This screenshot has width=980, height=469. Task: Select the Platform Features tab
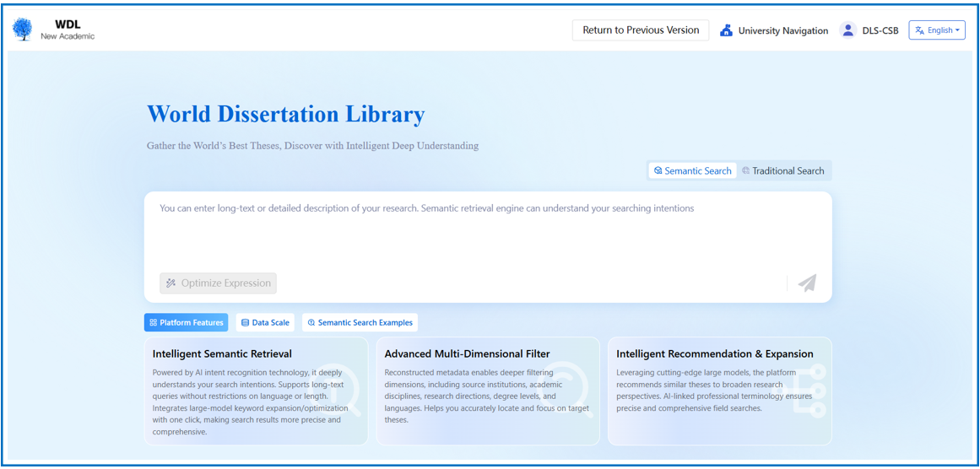tap(187, 323)
